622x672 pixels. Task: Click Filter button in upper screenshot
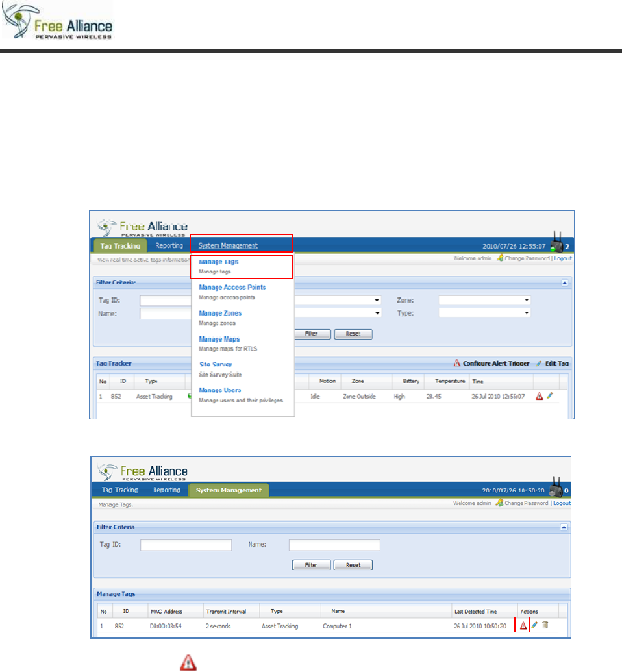[311, 334]
